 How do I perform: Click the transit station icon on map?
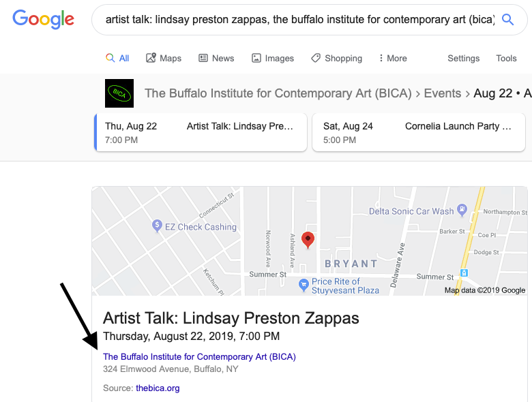tap(464, 273)
